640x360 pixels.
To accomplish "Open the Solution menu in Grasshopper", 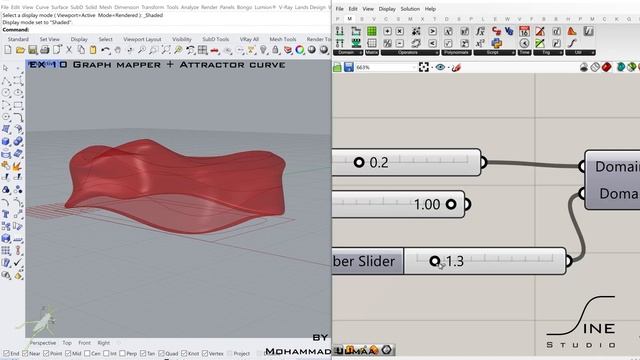I will [x=410, y=9].
